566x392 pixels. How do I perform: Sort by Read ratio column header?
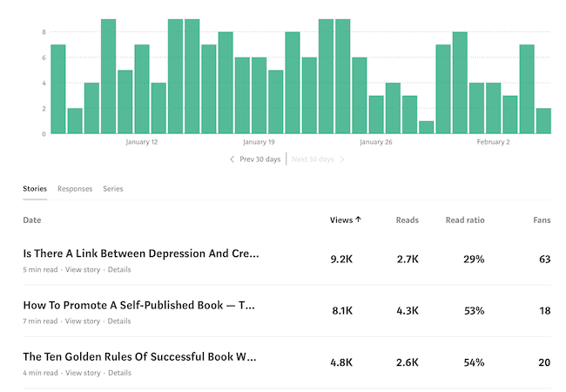pyautogui.click(x=465, y=220)
